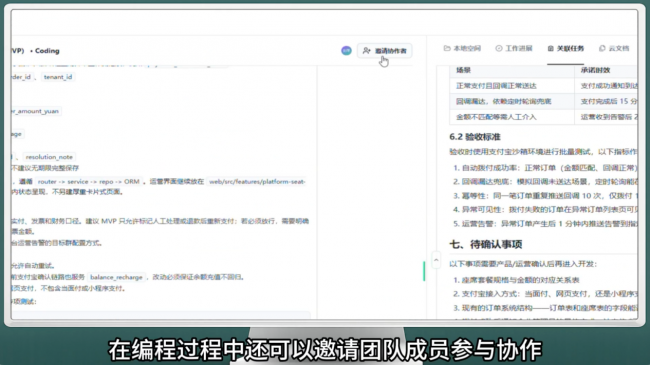The image size is (650, 365).
Task: Click the heading 6.2 验收标准
Action: (x=475, y=137)
